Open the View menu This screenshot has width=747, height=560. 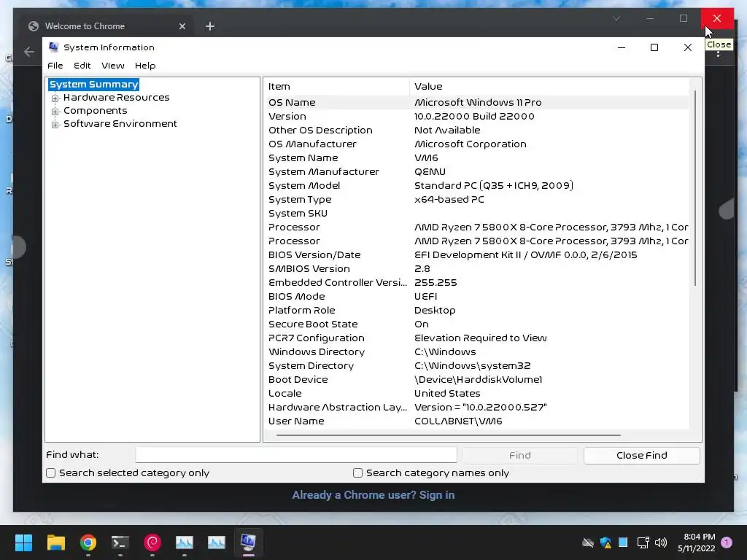(113, 65)
